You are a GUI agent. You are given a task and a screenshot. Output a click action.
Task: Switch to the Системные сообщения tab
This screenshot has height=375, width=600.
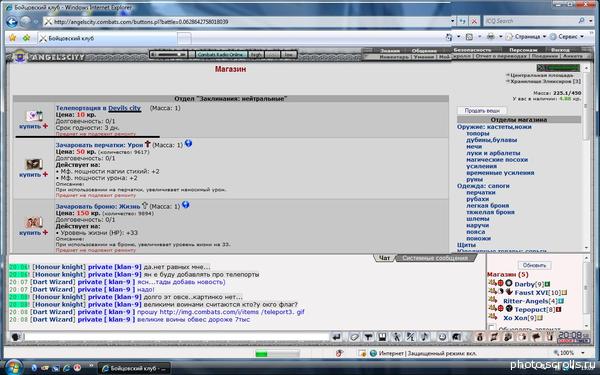click(x=435, y=258)
